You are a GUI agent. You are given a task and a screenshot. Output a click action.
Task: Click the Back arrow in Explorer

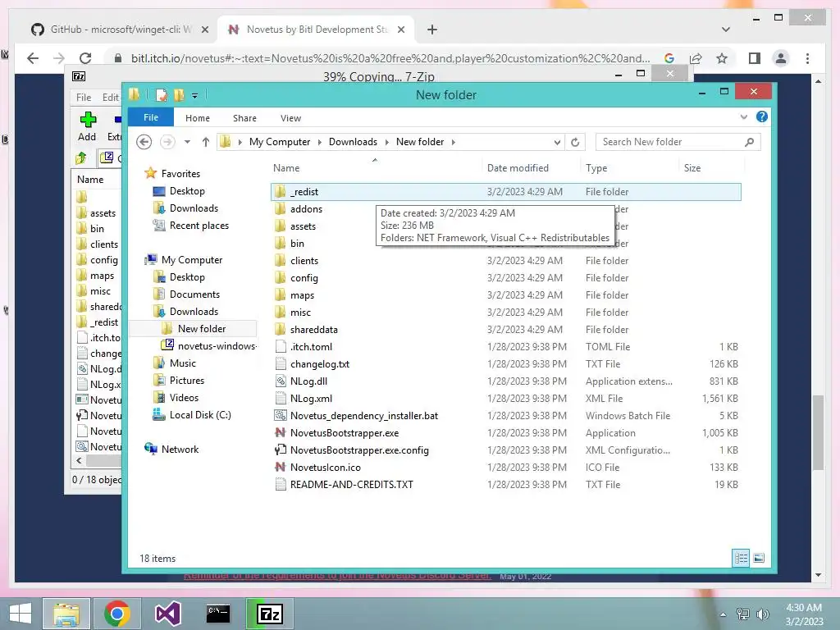[x=144, y=142]
